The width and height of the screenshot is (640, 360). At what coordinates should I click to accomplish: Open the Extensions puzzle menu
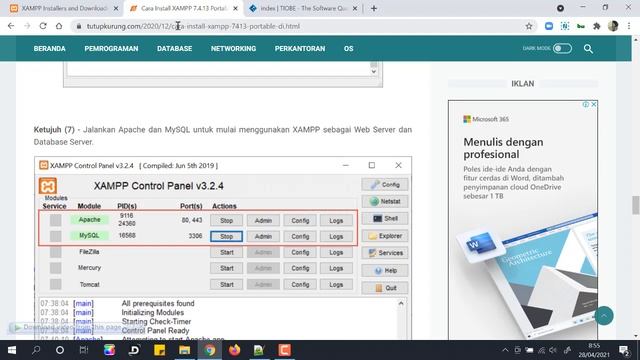pyautogui.click(x=597, y=26)
